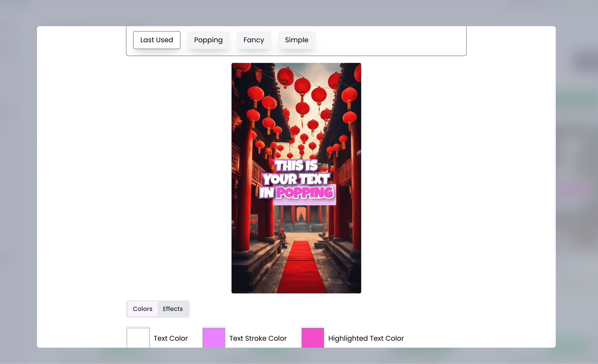This screenshot has height=364, width=598.
Task: Select the Colors tab
Action: [142, 309]
